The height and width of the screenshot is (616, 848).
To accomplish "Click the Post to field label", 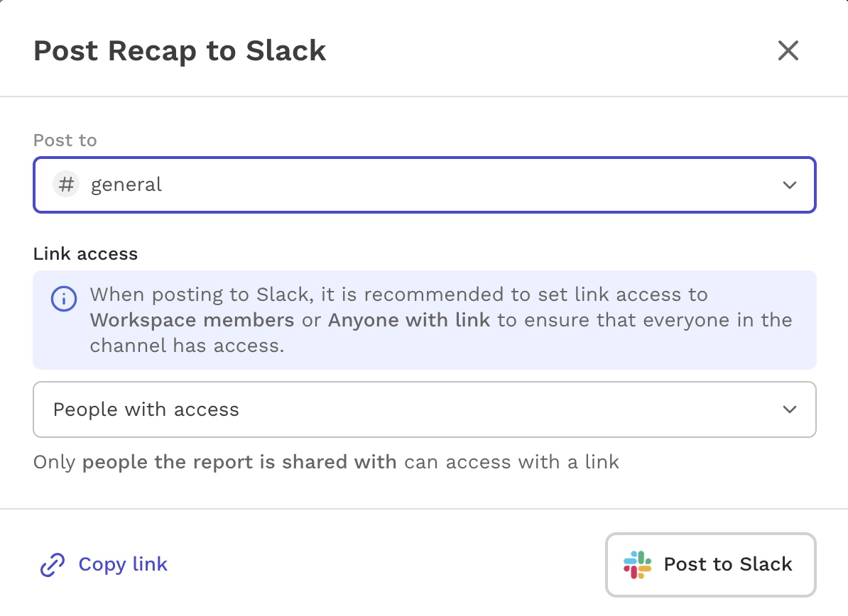I will (65, 141).
